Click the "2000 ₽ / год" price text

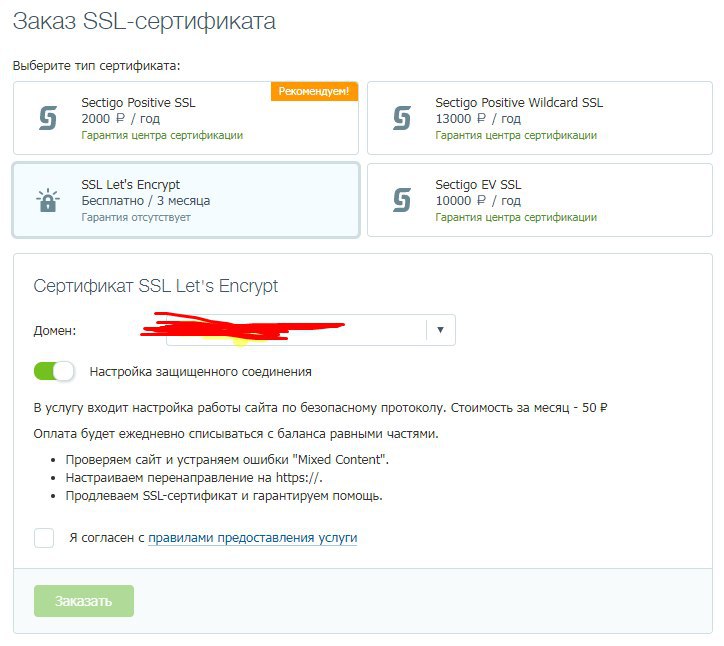pos(121,119)
